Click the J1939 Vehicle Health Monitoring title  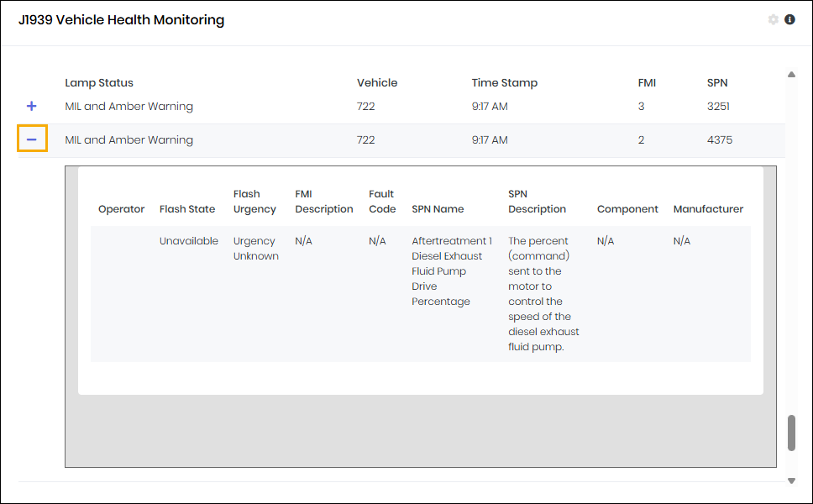pyautogui.click(x=122, y=20)
